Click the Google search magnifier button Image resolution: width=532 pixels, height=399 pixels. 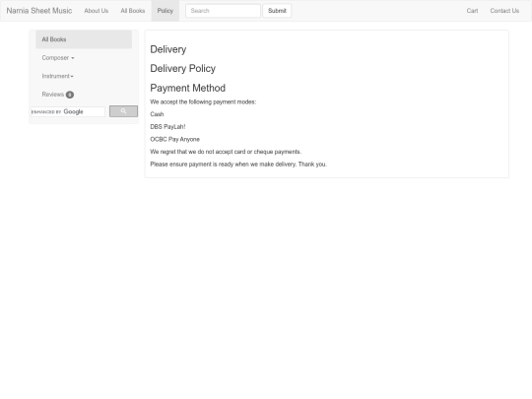coord(123,111)
